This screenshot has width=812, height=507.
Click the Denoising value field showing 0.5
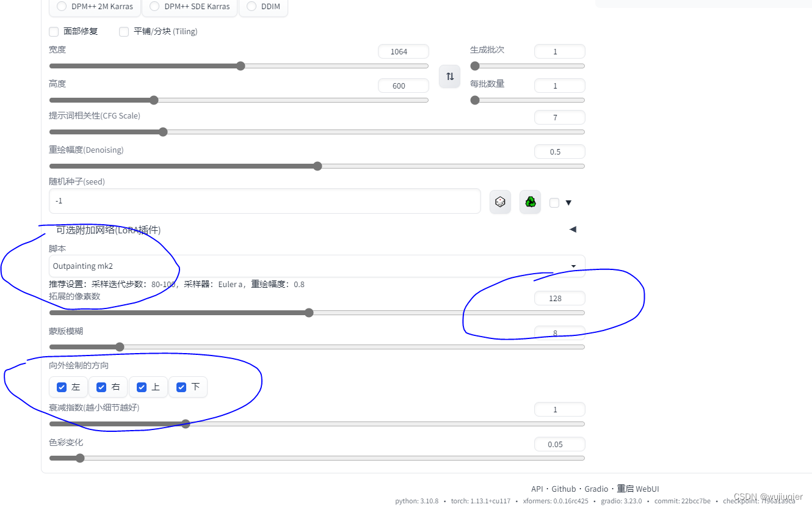[559, 151]
